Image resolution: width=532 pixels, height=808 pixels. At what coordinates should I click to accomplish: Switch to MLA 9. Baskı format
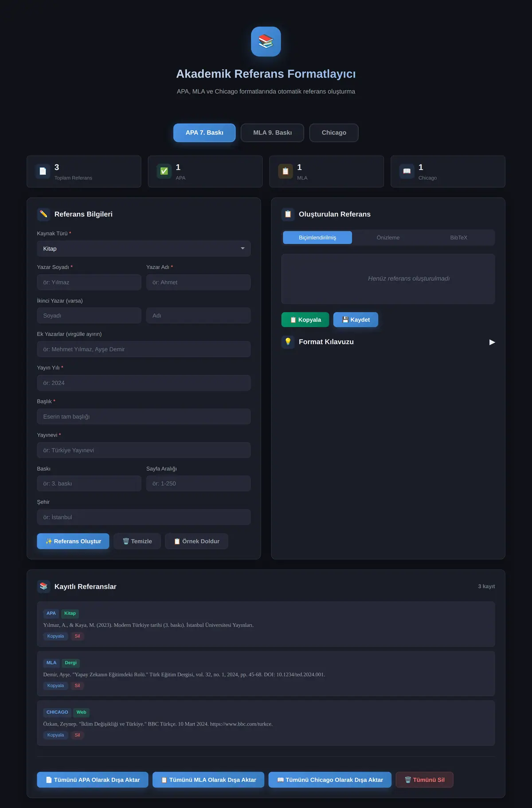(x=272, y=133)
